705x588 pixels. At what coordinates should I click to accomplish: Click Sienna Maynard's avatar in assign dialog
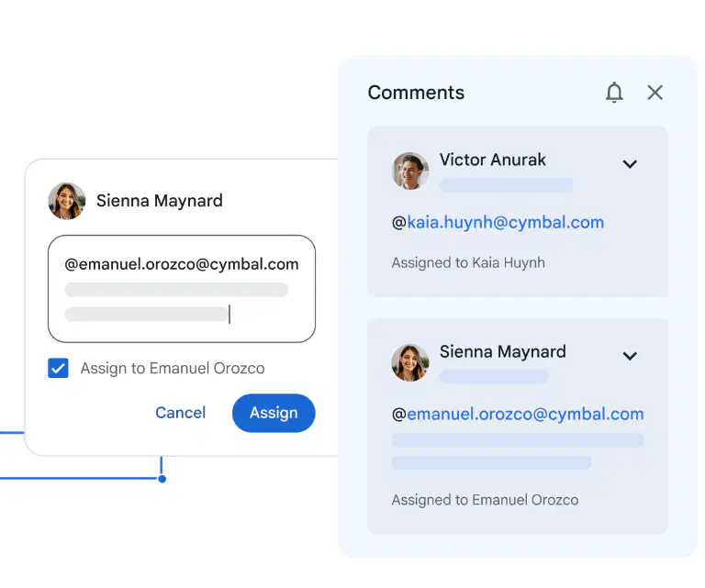(67, 201)
